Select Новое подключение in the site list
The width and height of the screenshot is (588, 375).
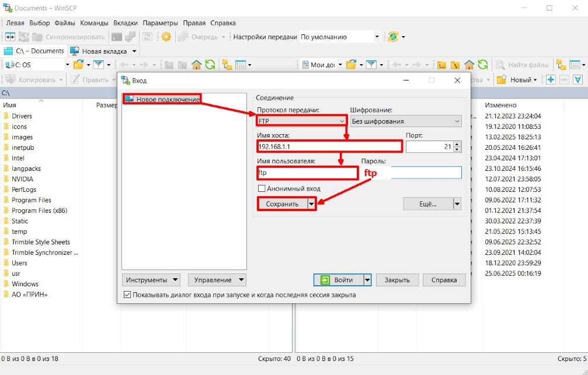(x=167, y=100)
